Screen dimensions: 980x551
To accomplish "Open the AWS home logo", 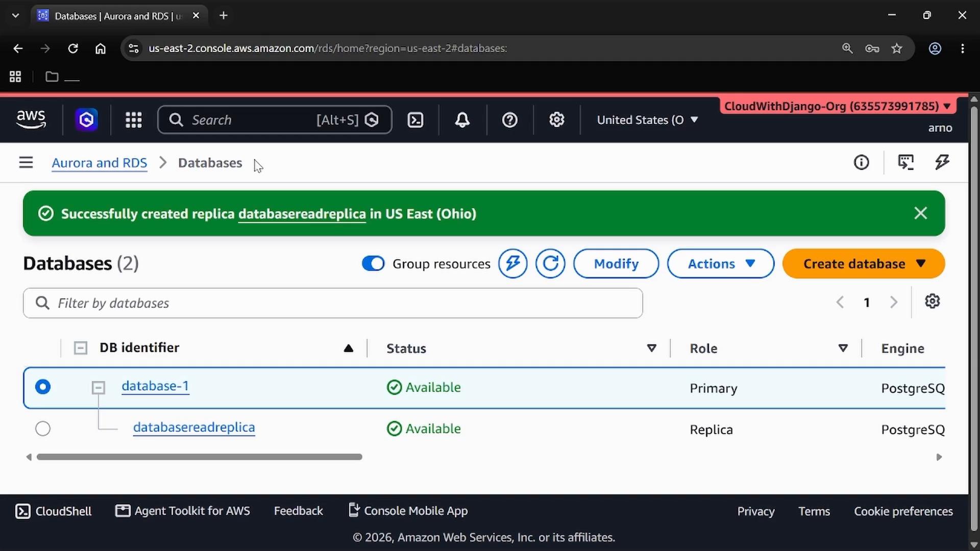I will [31, 119].
